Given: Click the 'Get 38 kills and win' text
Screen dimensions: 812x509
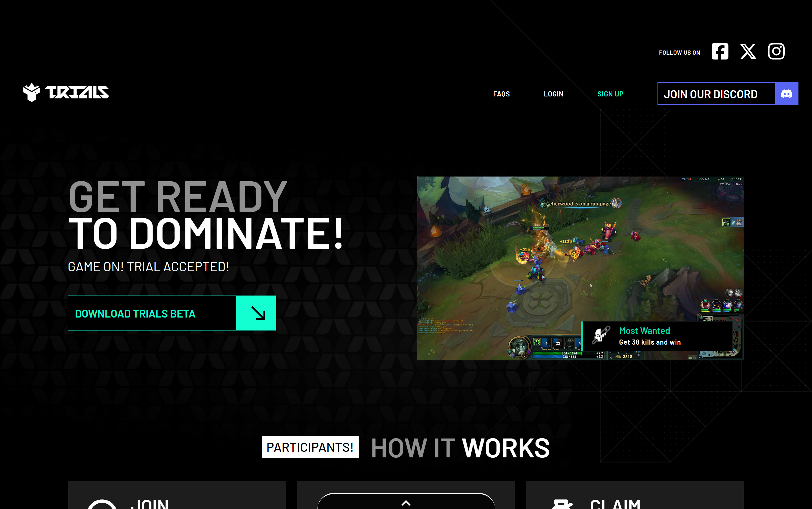Looking at the screenshot, I should tap(650, 342).
